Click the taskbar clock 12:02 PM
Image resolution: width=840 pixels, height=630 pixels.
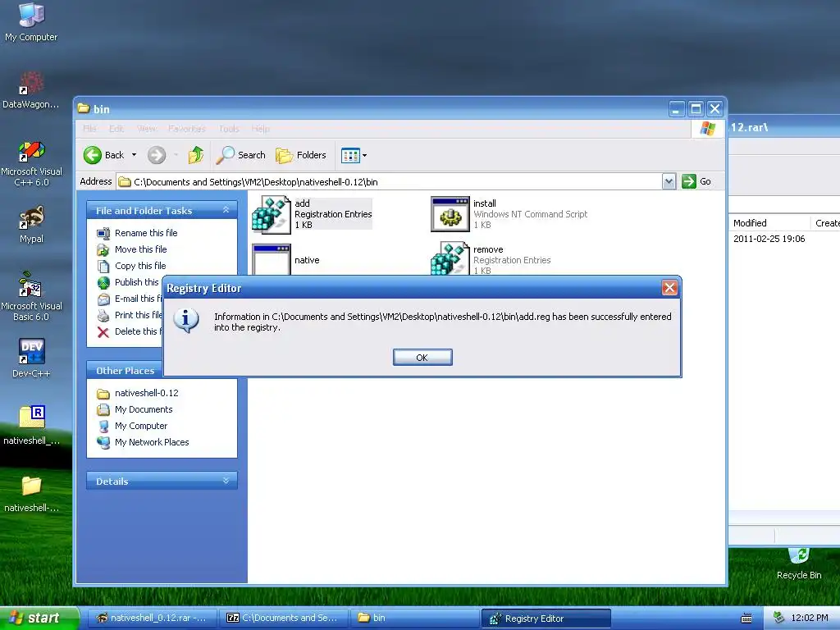pos(810,619)
